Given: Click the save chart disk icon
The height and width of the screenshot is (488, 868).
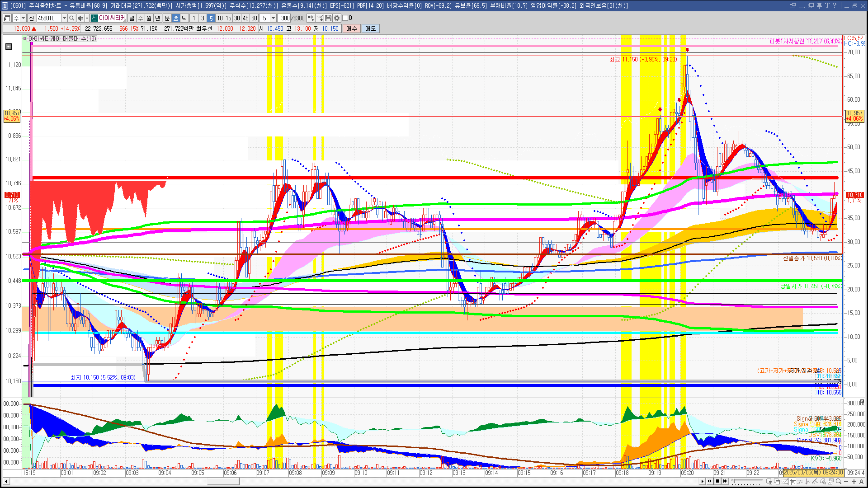Looking at the screenshot, I should (x=328, y=18).
